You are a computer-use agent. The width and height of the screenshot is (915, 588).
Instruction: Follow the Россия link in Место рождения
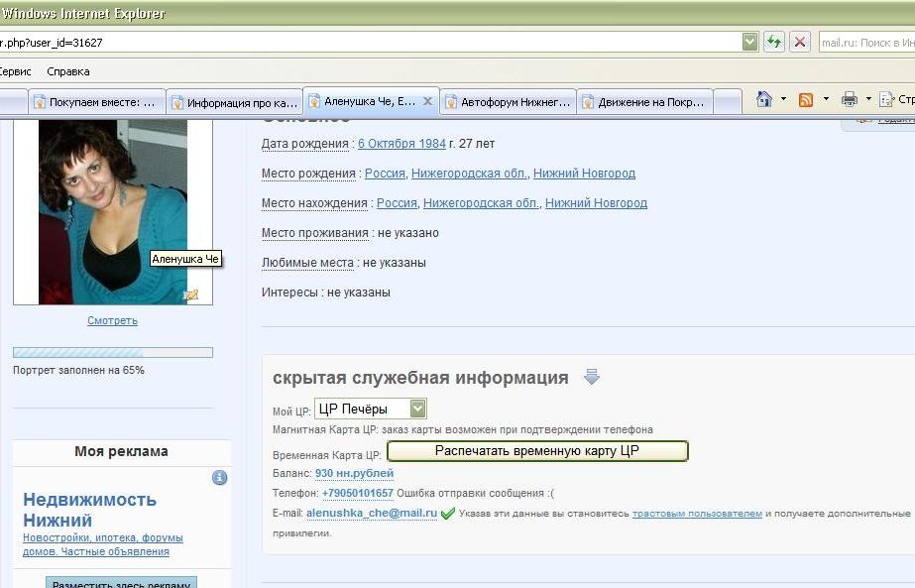tap(385, 174)
